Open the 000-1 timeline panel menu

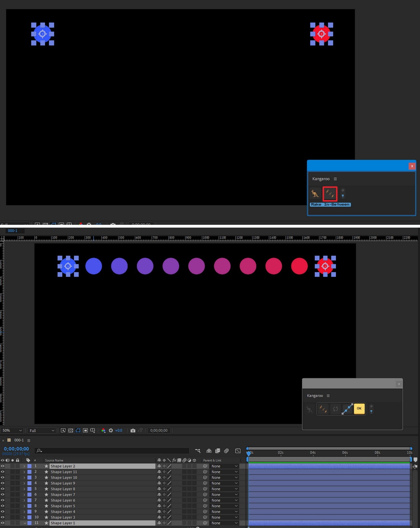[29, 440]
